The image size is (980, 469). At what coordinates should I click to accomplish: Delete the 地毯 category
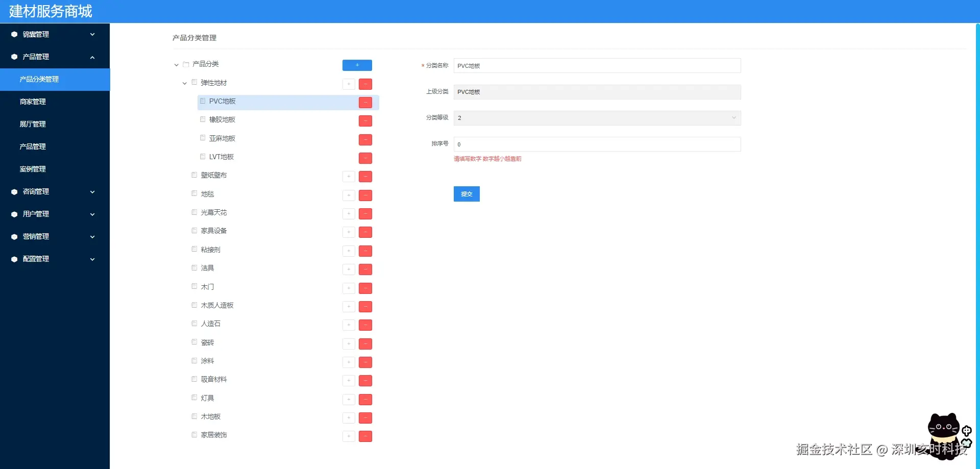pos(365,195)
